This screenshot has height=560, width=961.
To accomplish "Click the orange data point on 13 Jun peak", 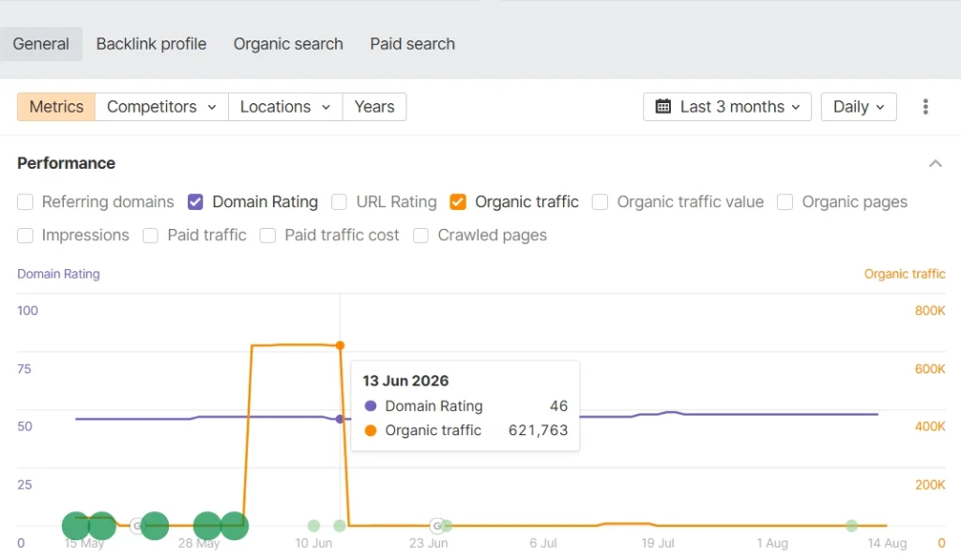I will click(340, 345).
